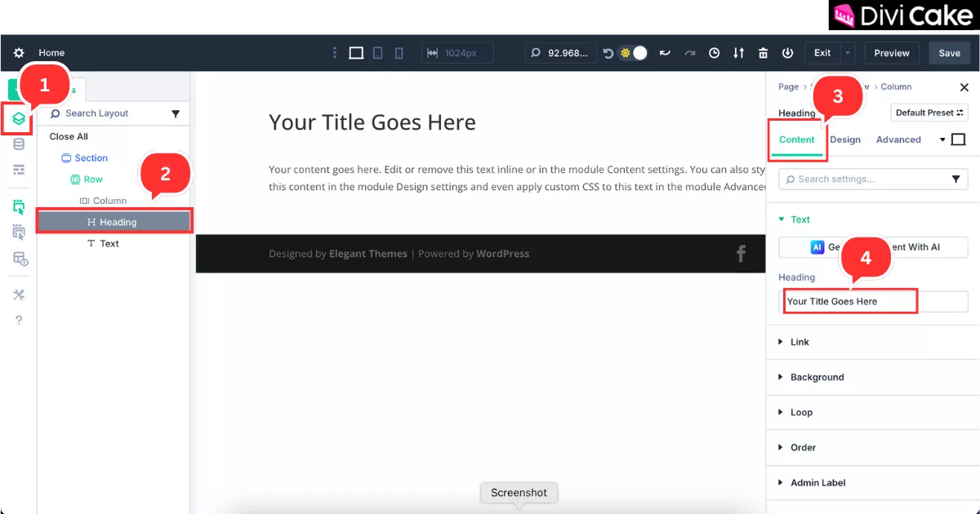Image resolution: width=980 pixels, height=514 pixels.
Task: Open the Exit dropdown arrow
Action: coord(848,53)
